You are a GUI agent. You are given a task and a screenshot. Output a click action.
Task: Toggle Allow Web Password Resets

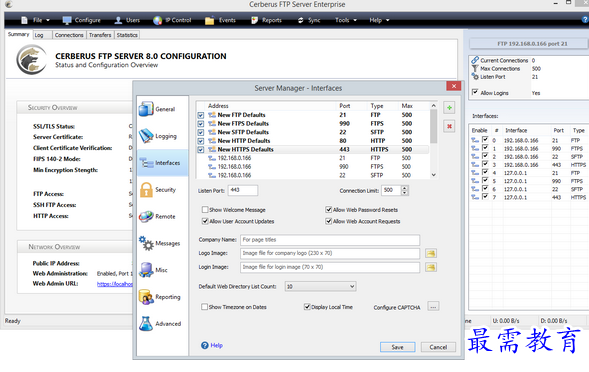coord(329,210)
